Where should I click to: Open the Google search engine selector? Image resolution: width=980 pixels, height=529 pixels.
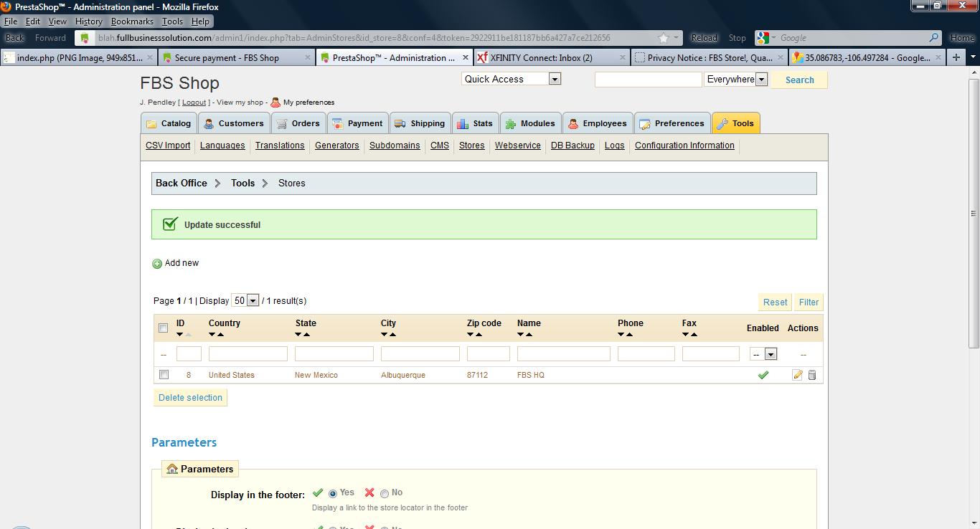click(x=764, y=38)
